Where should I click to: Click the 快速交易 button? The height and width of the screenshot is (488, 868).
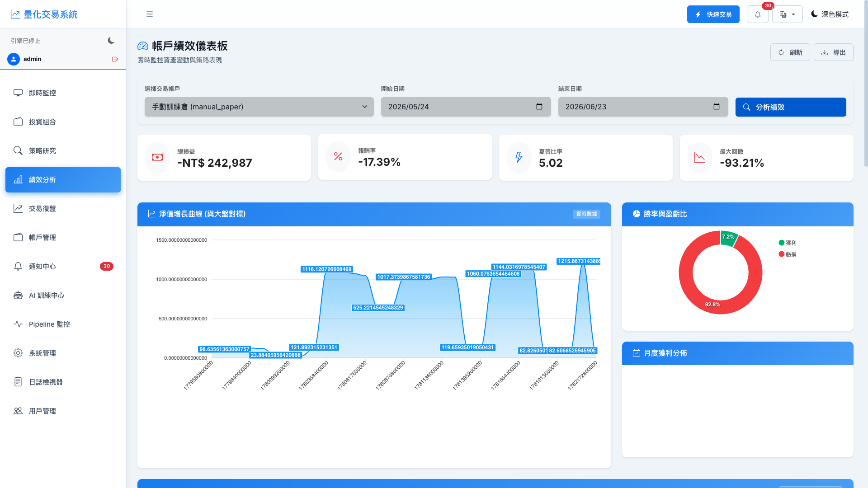[x=713, y=14]
